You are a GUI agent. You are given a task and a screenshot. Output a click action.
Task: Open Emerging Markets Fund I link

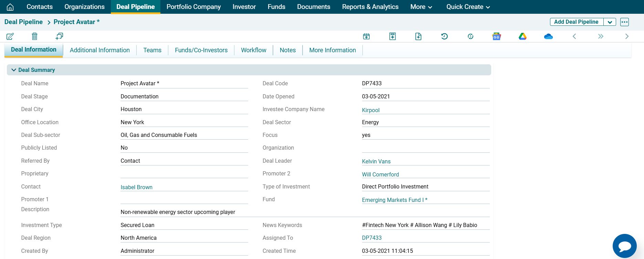(x=394, y=200)
